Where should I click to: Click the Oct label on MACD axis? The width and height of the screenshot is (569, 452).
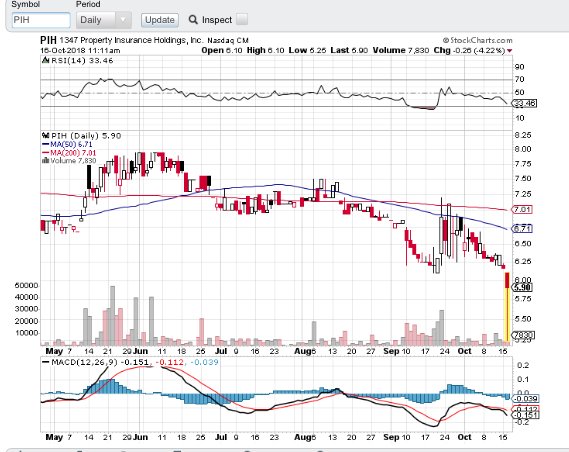pyautogui.click(x=464, y=437)
